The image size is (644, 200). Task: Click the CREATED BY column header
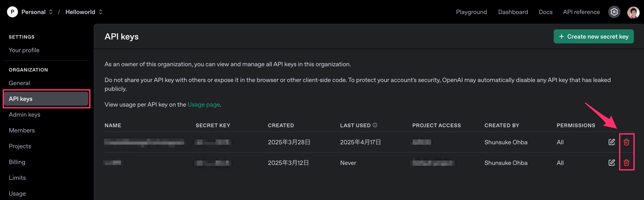502,125
